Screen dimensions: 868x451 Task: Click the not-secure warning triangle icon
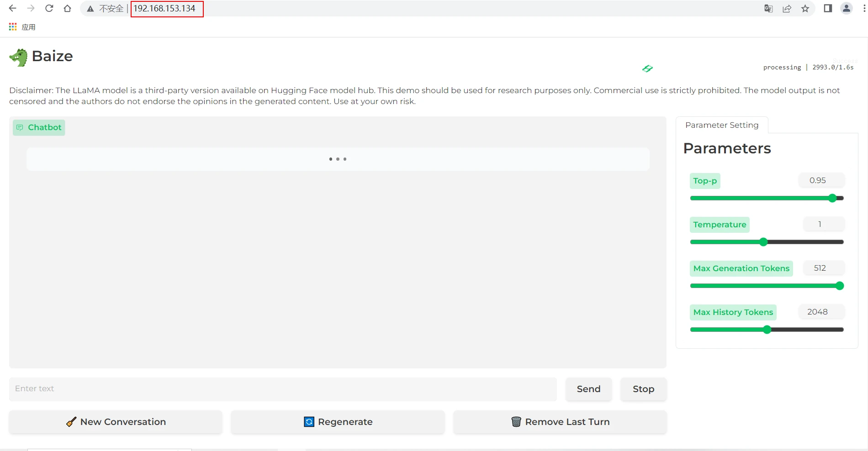90,9
